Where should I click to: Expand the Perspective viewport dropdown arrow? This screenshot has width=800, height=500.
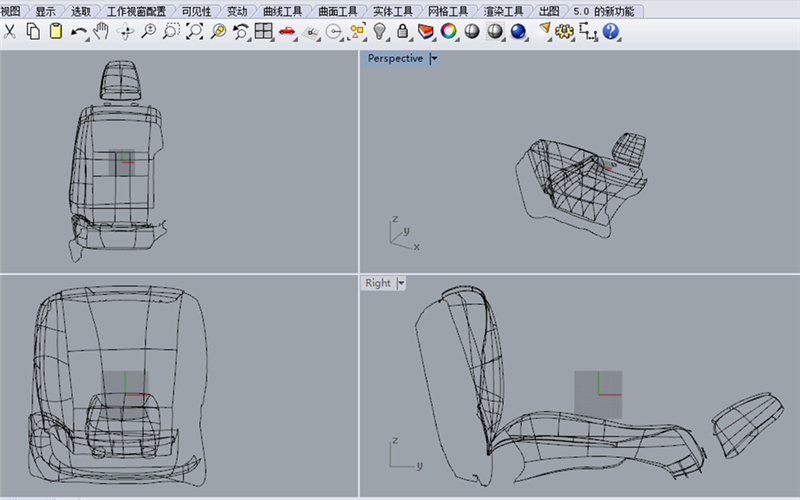coord(434,59)
